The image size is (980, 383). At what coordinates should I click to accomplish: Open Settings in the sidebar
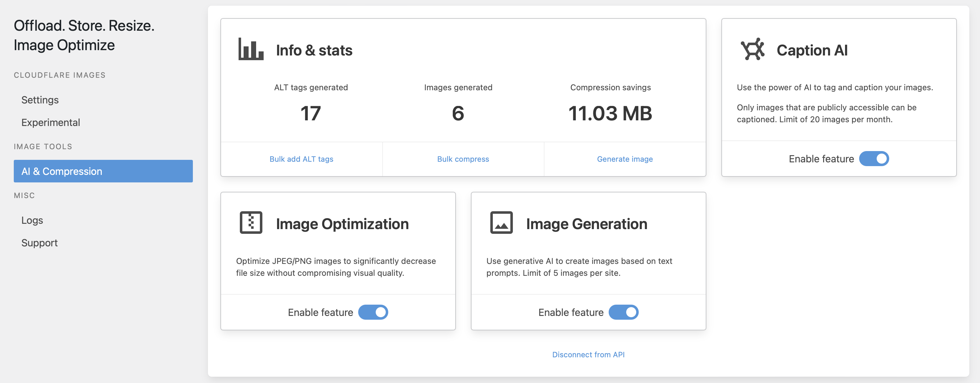tap(40, 100)
